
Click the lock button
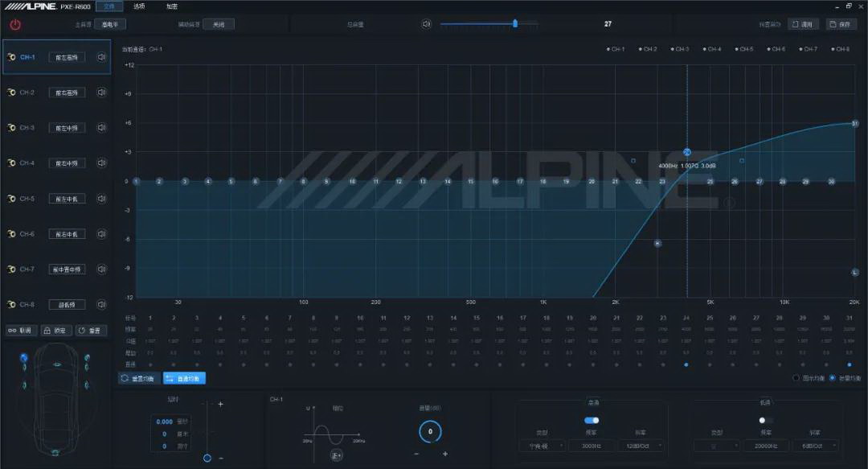tap(55, 331)
